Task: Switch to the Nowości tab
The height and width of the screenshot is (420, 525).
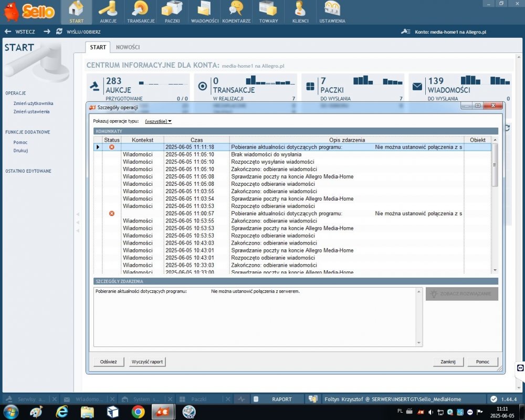Action: click(x=128, y=47)
